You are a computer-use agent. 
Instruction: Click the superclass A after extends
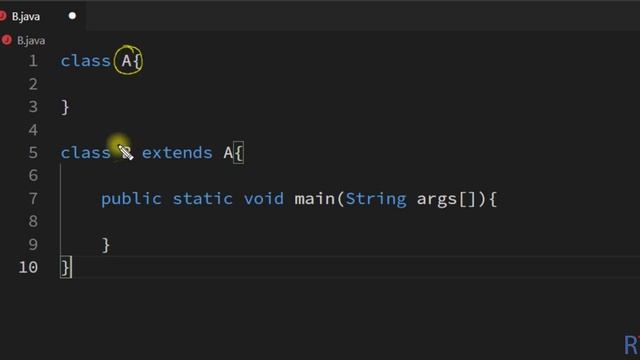(x=228, y=153)
